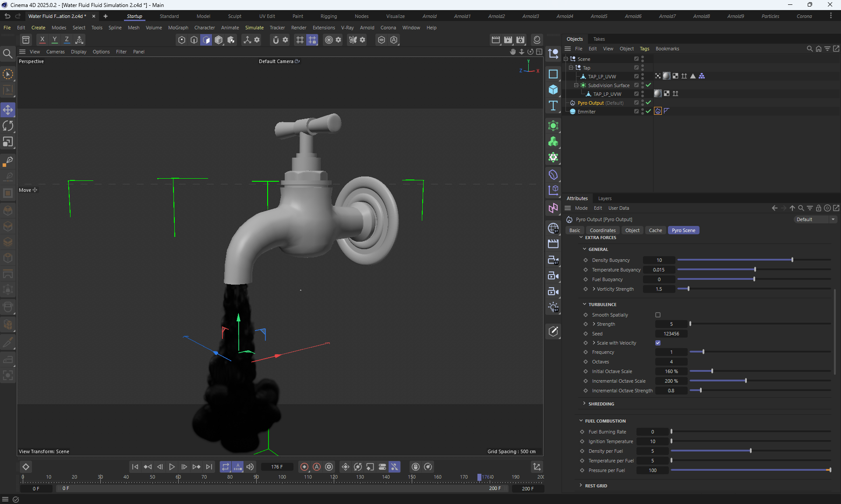This screenshot has width=841, height=504.
Task: Open the Takes panel tab
Action: click(599, 39)
